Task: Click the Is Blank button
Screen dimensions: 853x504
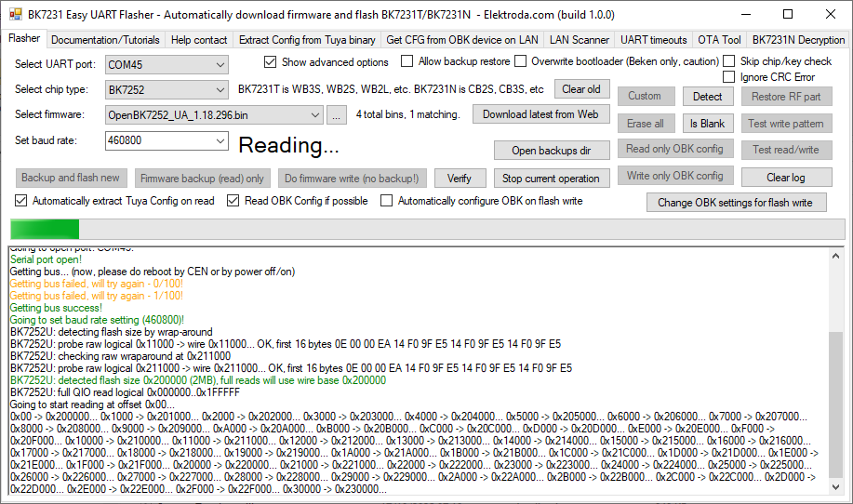Action: click(x=708, y=124)
